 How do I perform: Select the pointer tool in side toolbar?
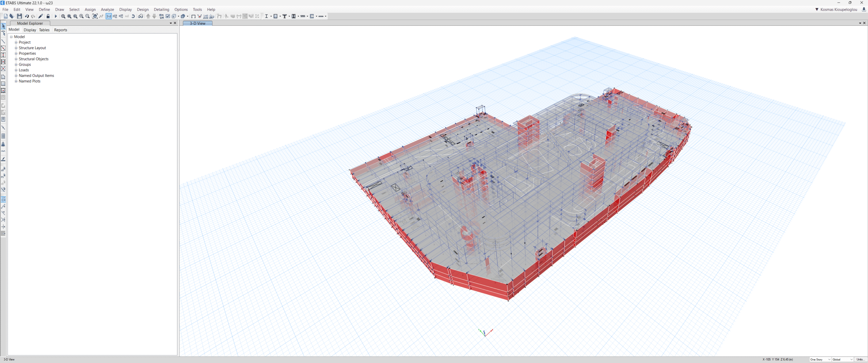(x=3, y=26)
